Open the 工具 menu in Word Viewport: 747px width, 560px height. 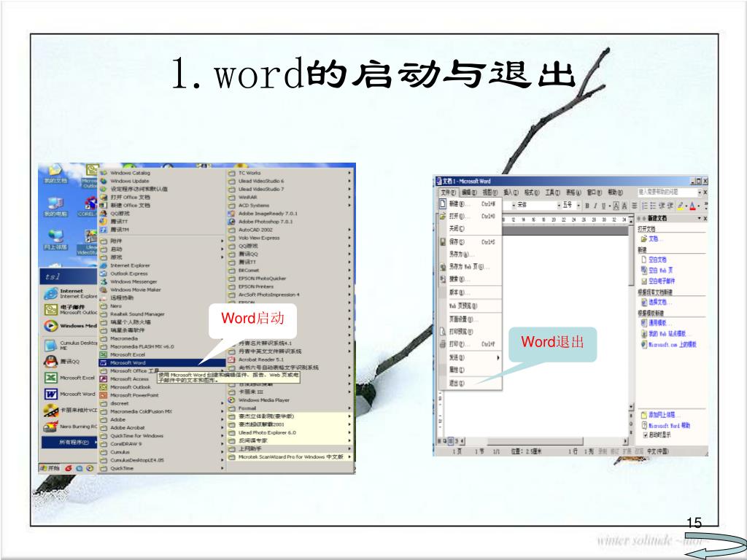(553, 192)
